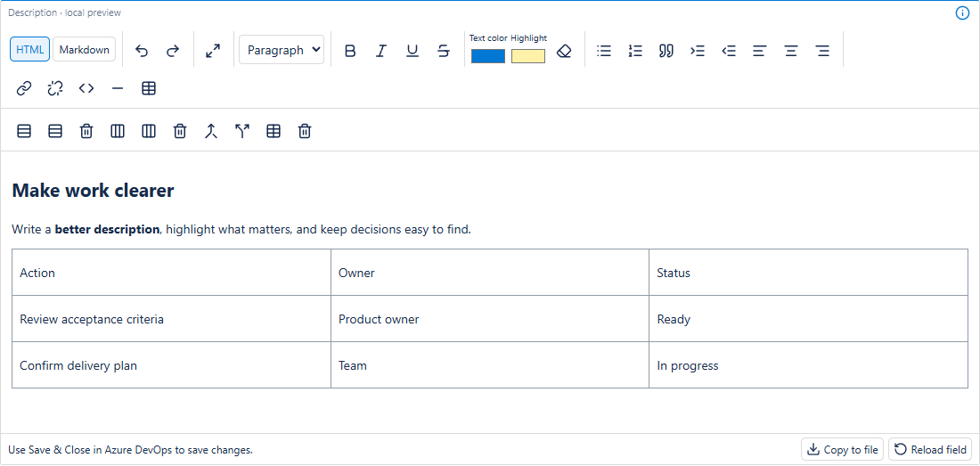Screen dimensions: 980x466
Task: Click the 'Product owner' cell
Action: pos(490,319)
